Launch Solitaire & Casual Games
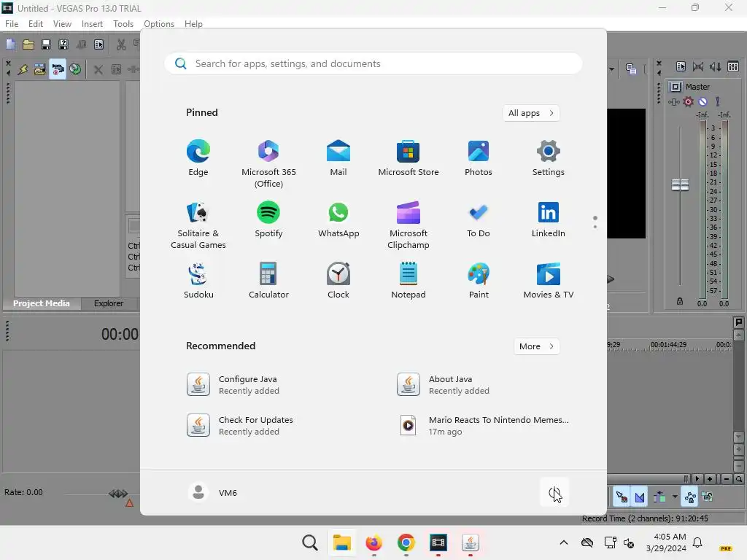 pyautogui.click(x=198, y=226)
